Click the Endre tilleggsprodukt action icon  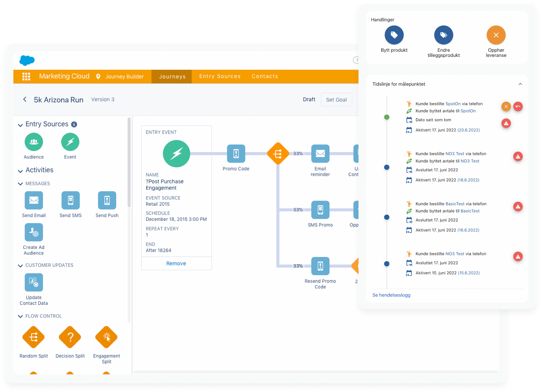point(443,35)
